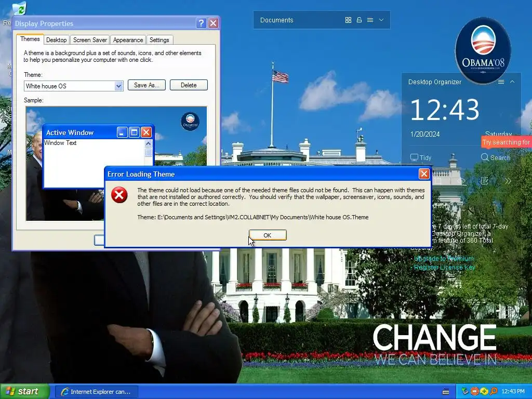The height and width of the screenshot is (399, 532).
Task: Click the Try searching for tooltip
Action: 506,142
